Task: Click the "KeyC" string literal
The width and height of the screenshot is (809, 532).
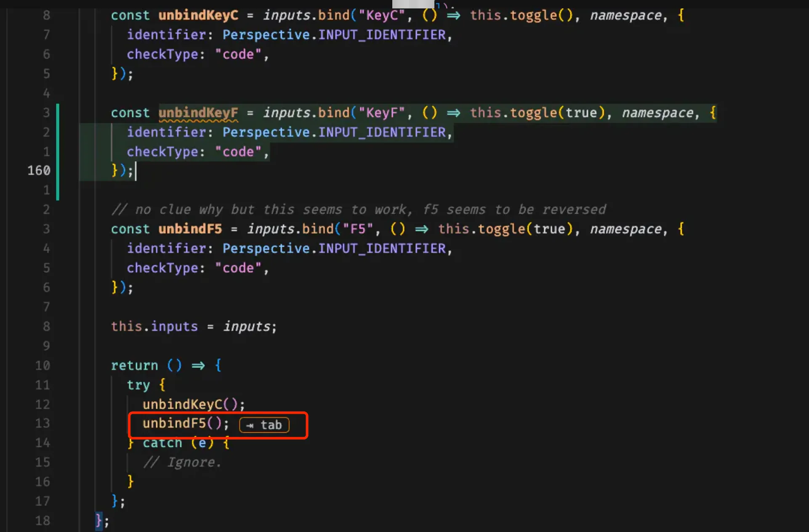Action: [382, 16]
